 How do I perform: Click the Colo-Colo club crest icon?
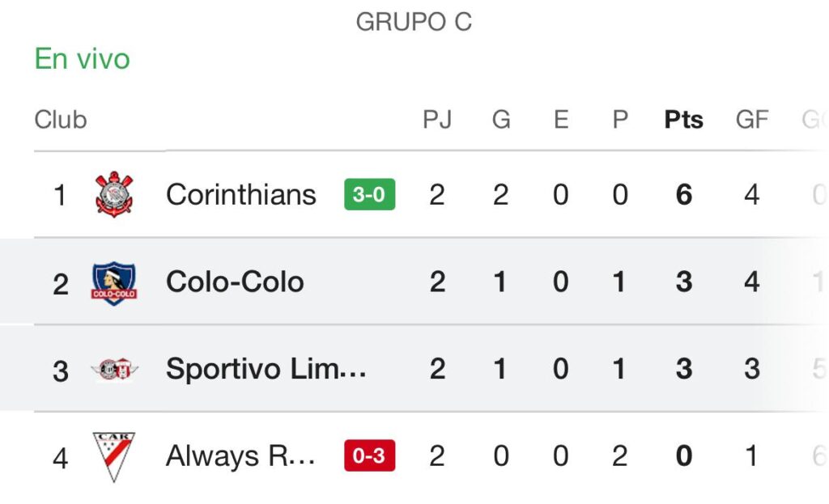pos(113,283)
